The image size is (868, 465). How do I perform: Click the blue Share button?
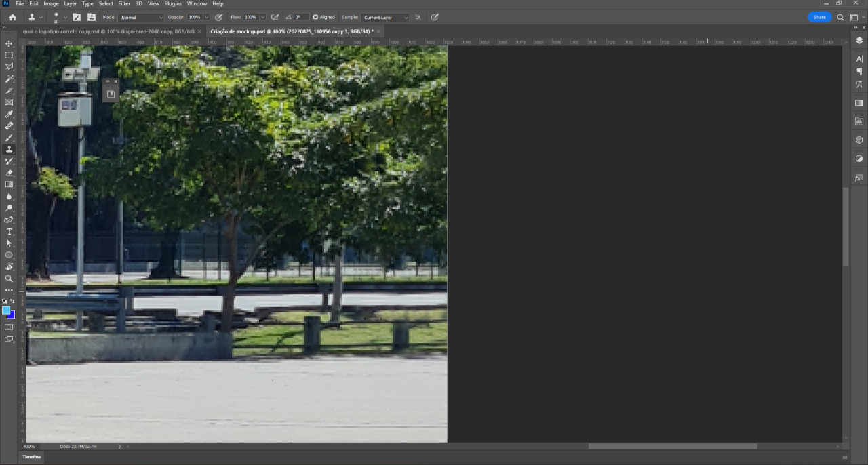819,17
